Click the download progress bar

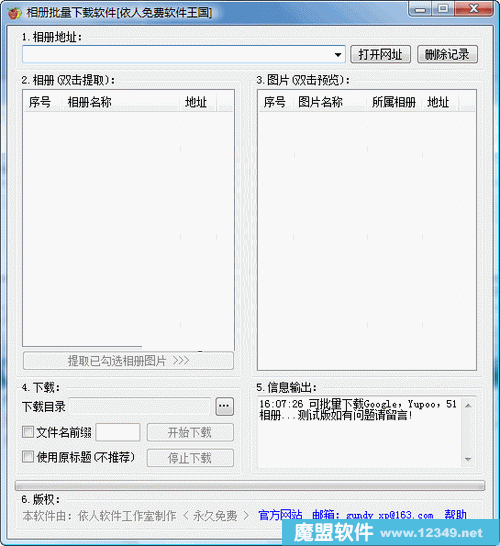250,485
